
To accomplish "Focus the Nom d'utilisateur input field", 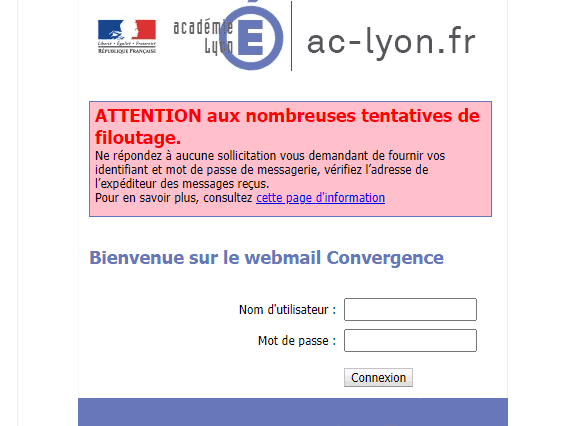I will pos(410,309).
